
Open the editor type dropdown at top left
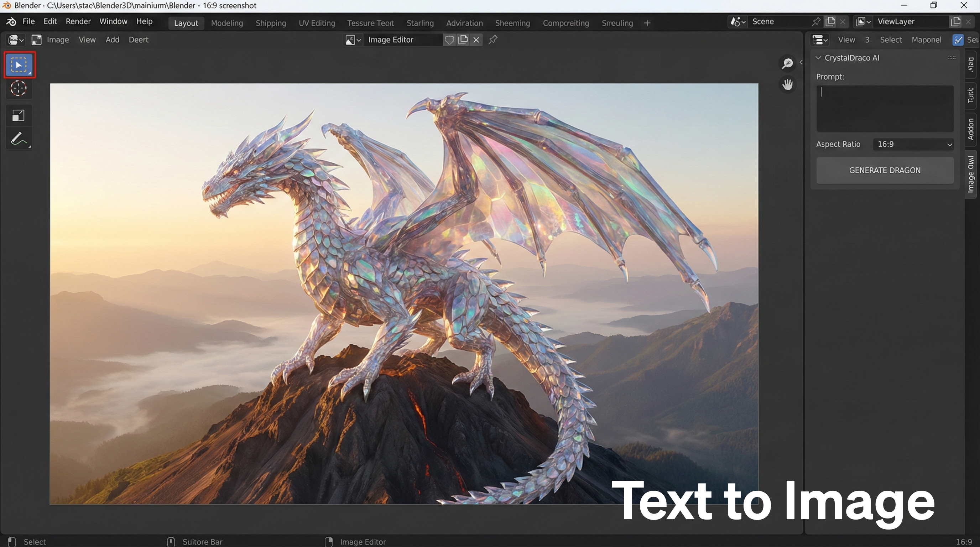coord(16,40)
